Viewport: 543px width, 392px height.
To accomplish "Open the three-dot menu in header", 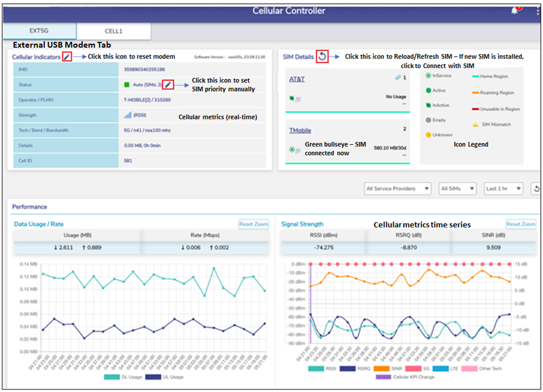I will 537,11.
